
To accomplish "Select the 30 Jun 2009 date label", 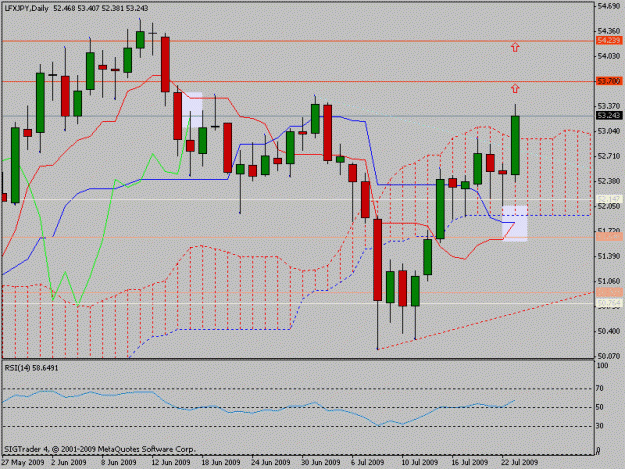I will tap(321, 462).
